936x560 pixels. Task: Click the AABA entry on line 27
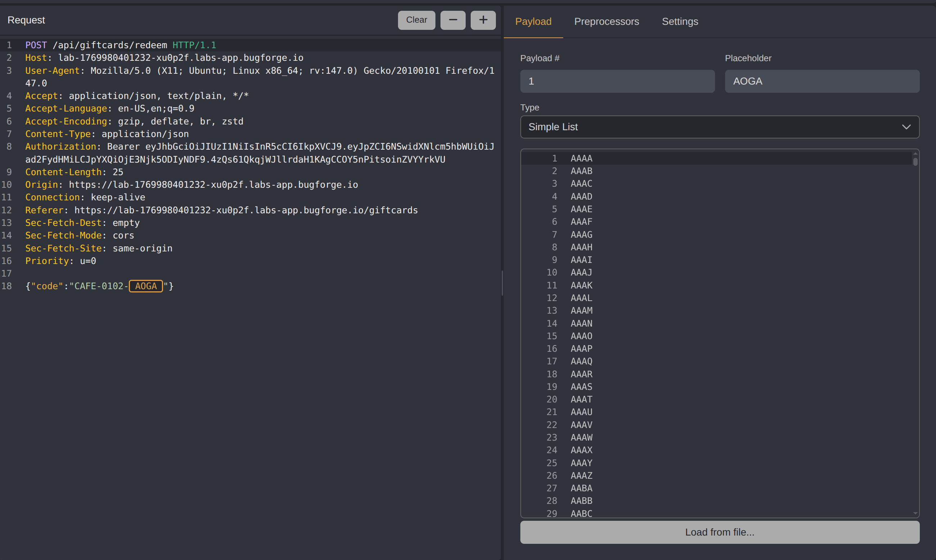pyautogui.click(x=581, y=488)
